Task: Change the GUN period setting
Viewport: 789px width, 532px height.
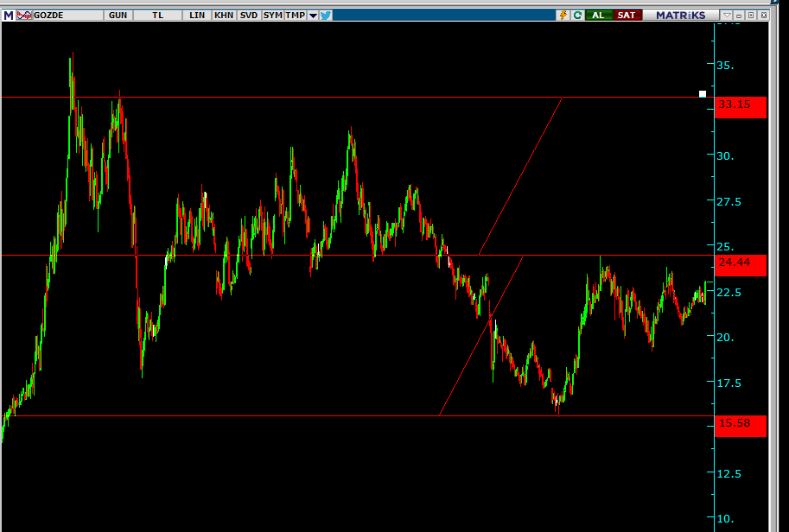Action: coord(118,15)
